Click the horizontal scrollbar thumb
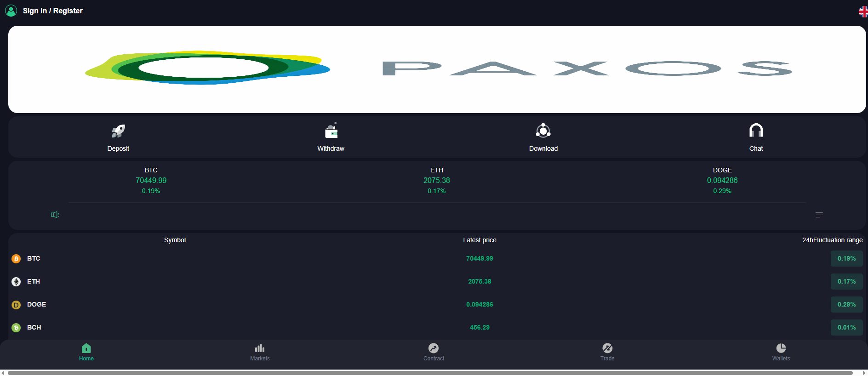 pos(430,373)
